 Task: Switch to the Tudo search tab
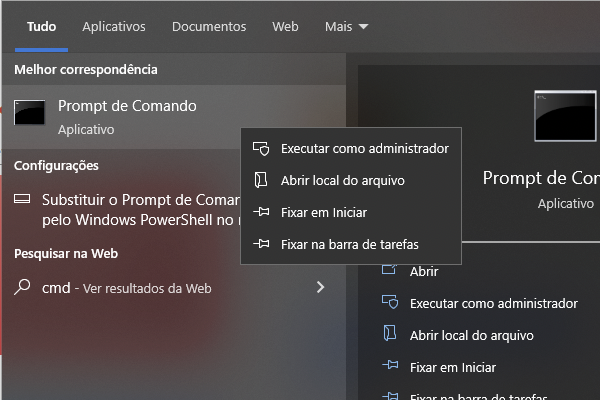pyautogui.click(x=41, y=27)
